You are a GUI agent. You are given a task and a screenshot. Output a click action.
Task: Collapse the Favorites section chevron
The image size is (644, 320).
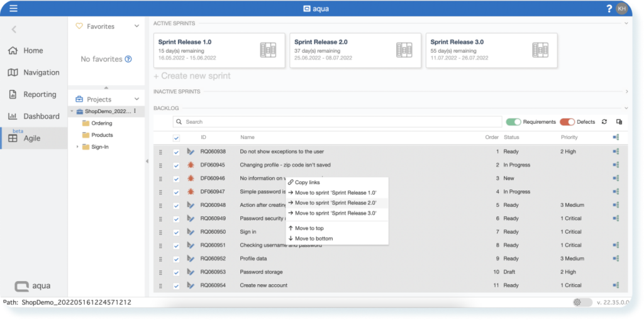[136, 26]
